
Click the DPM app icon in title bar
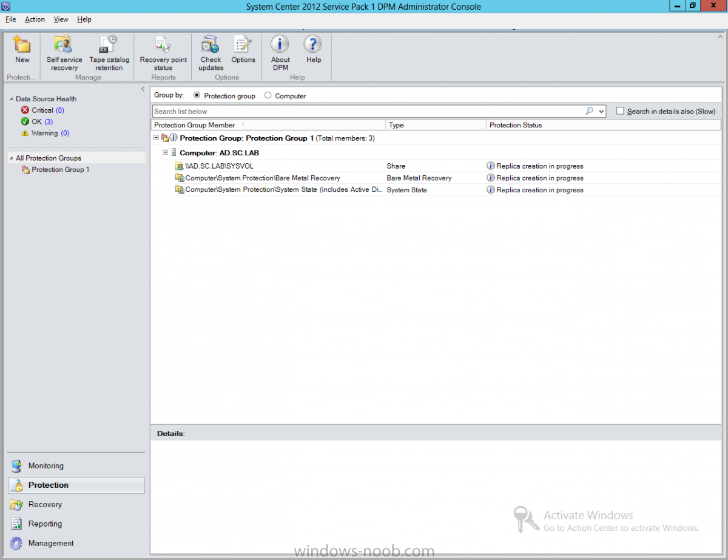[x=7, y=6]
